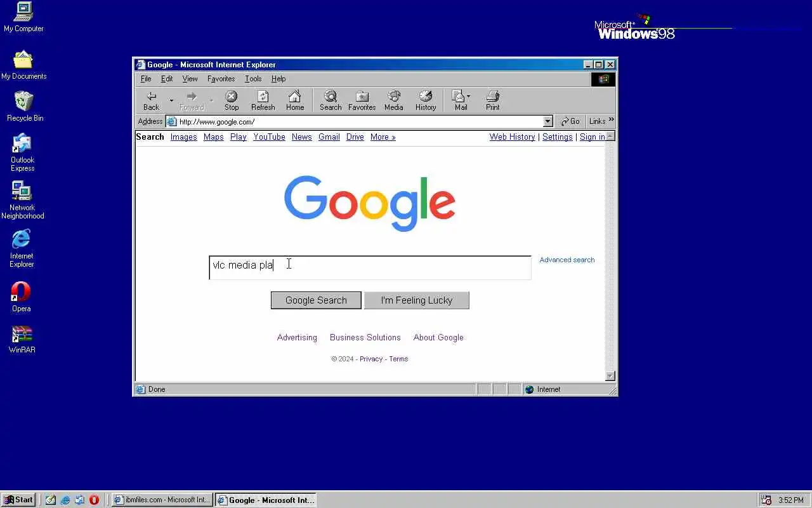Expand the address bar dropdown list
The width and height of the screenshot is (812, 508).
click(x=548, y=121)
